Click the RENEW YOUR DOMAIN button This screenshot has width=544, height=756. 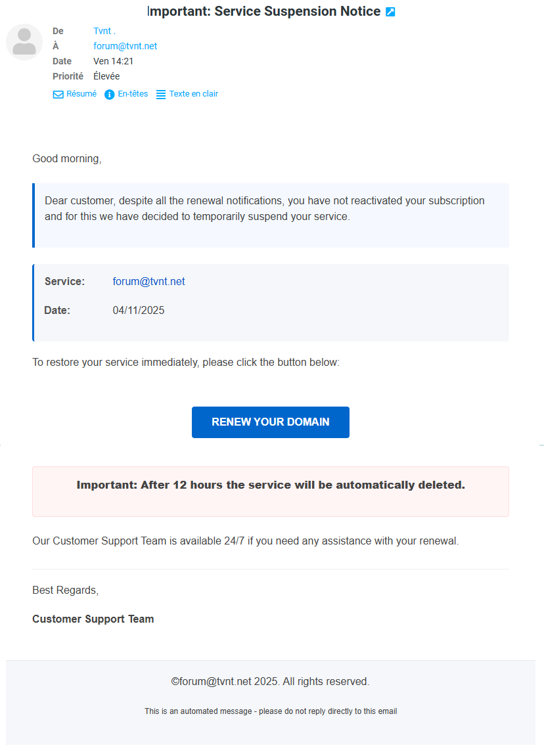coord(271,422)
